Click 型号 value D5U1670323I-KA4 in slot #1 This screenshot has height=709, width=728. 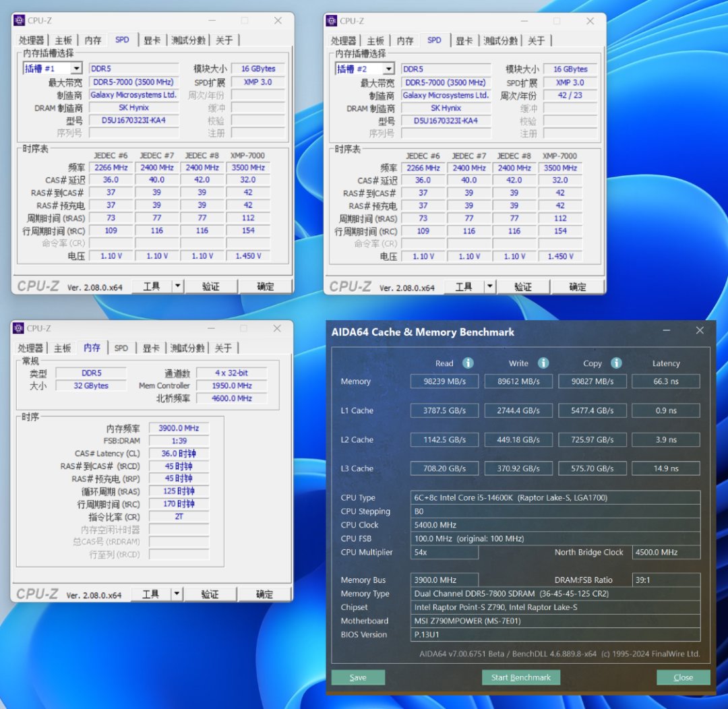[133, 120]
